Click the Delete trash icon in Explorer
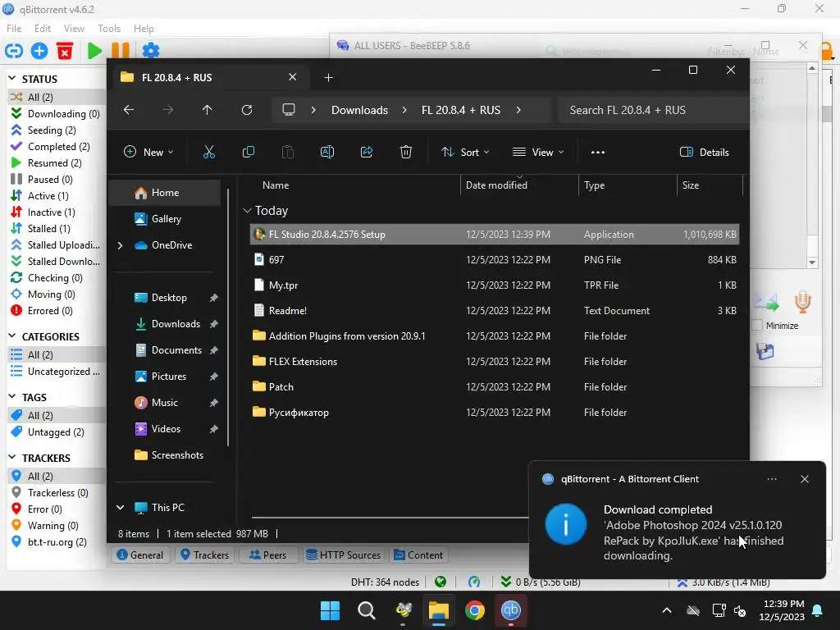 (406, 152)
